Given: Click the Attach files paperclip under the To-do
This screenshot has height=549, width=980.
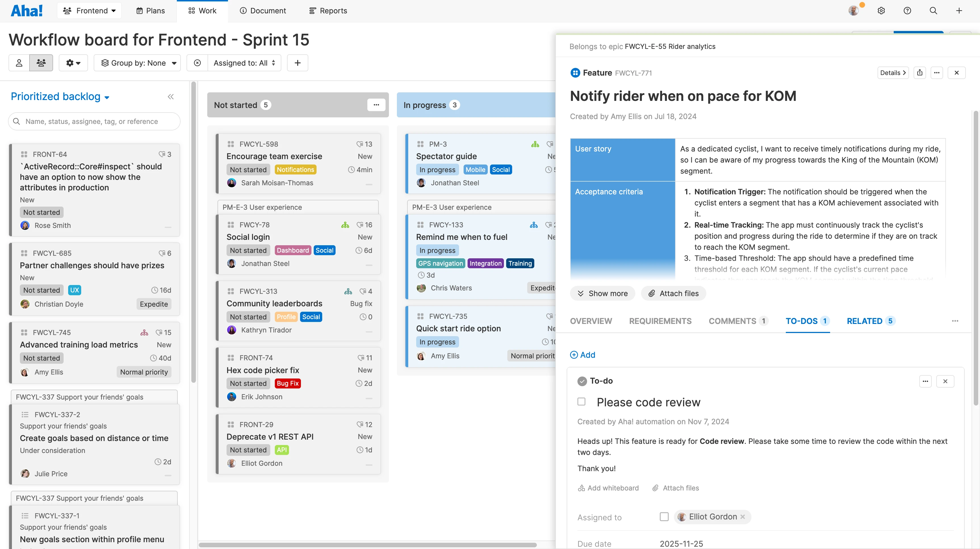Looking at the screenshot, I should 656,488.
